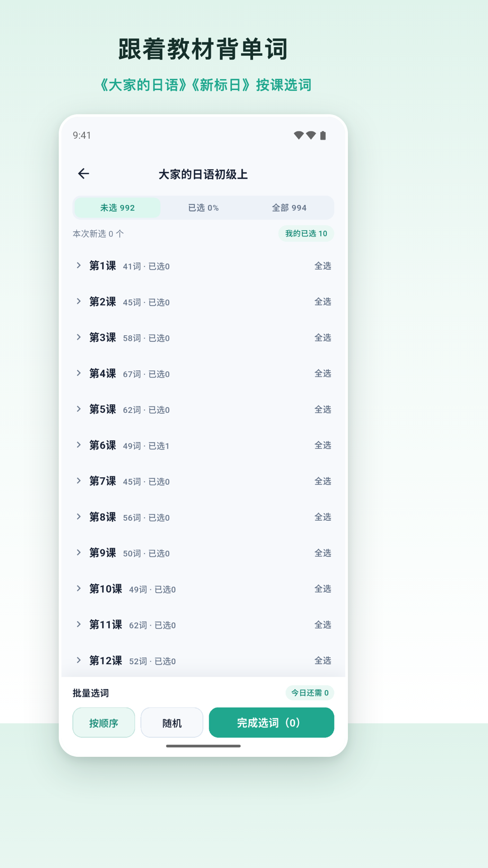
Task: Open 我的已选 10 list
Action: tap(306, 233)
